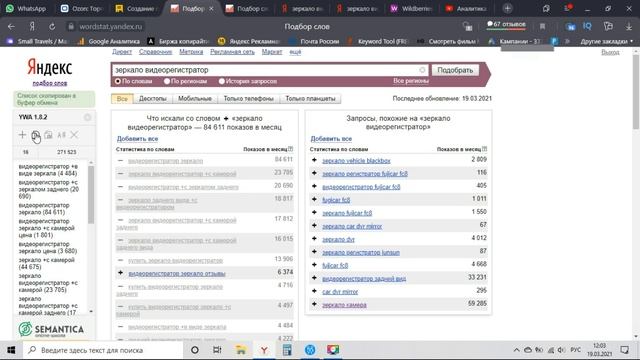Image resolution: width=640 pixels, height=360 pixels.
Task: Click the IQ extension icon
Action: click(587, 26)
